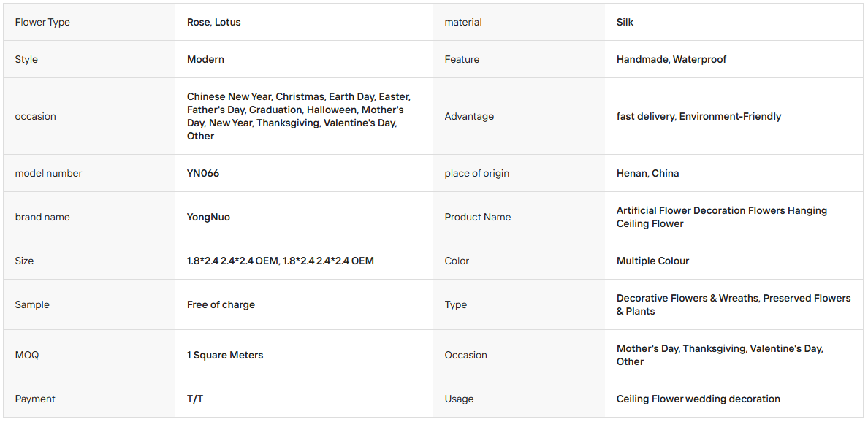Click the 'Modern' style value
868x422 pixels.
point(205,59)
